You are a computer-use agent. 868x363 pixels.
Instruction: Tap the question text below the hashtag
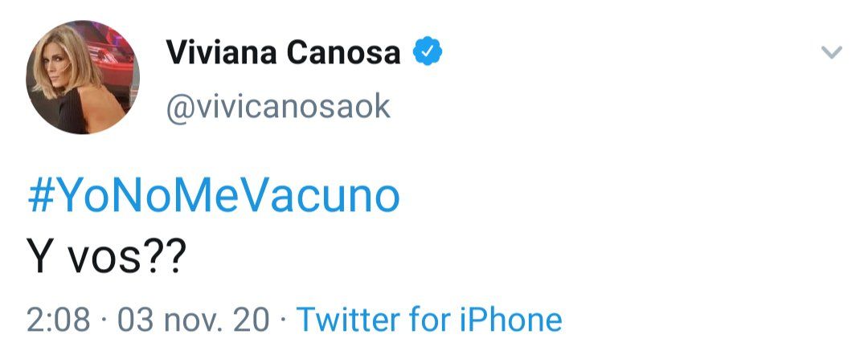pos(106,258)
